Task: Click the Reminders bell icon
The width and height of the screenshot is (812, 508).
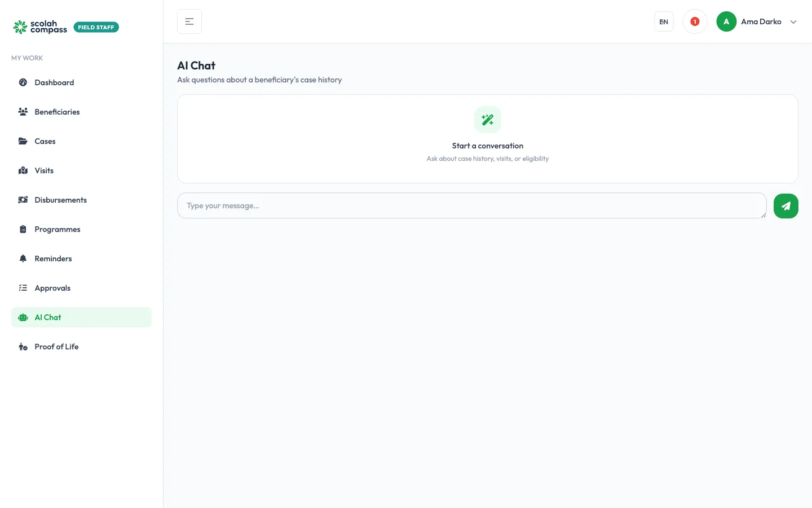Action: coord(23,259)
